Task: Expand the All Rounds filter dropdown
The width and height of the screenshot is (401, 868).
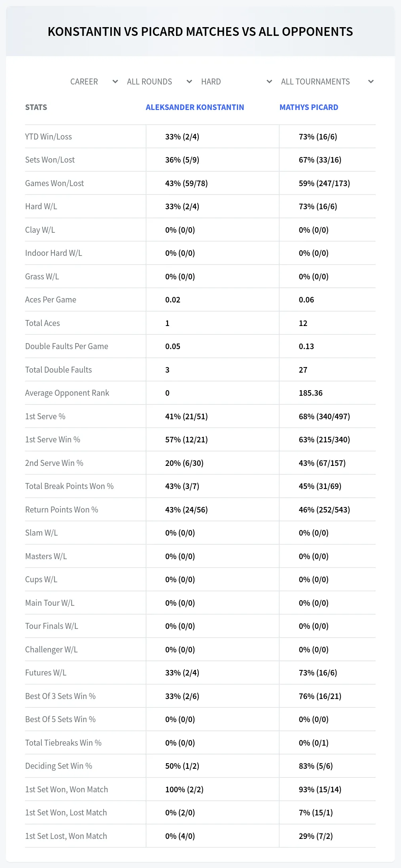Action: click(x=159, y=82)
